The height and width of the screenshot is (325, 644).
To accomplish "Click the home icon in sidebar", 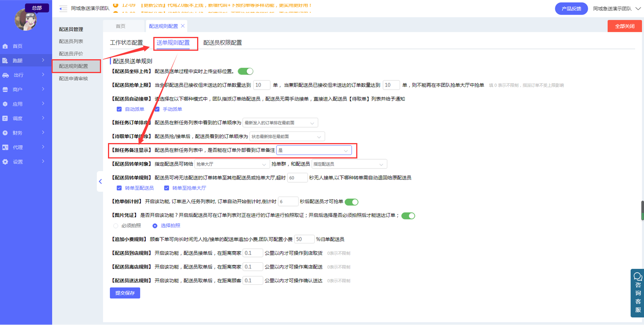I will [5, 46].
